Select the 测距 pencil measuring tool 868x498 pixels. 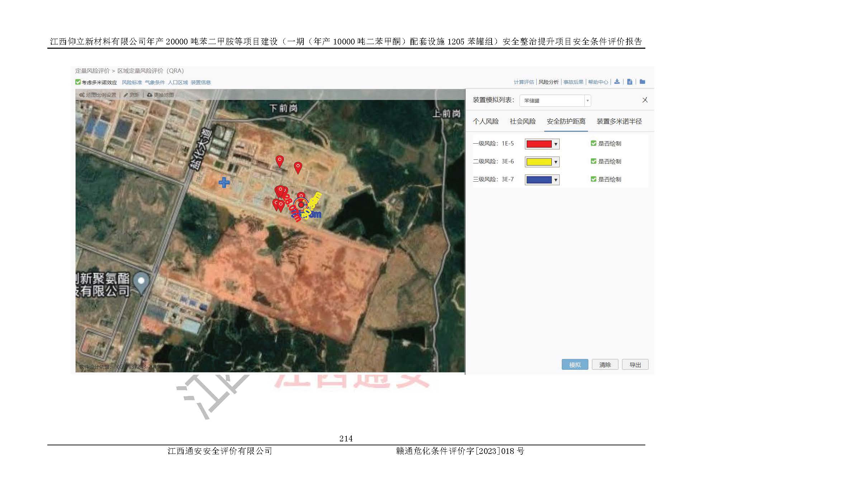126,95
